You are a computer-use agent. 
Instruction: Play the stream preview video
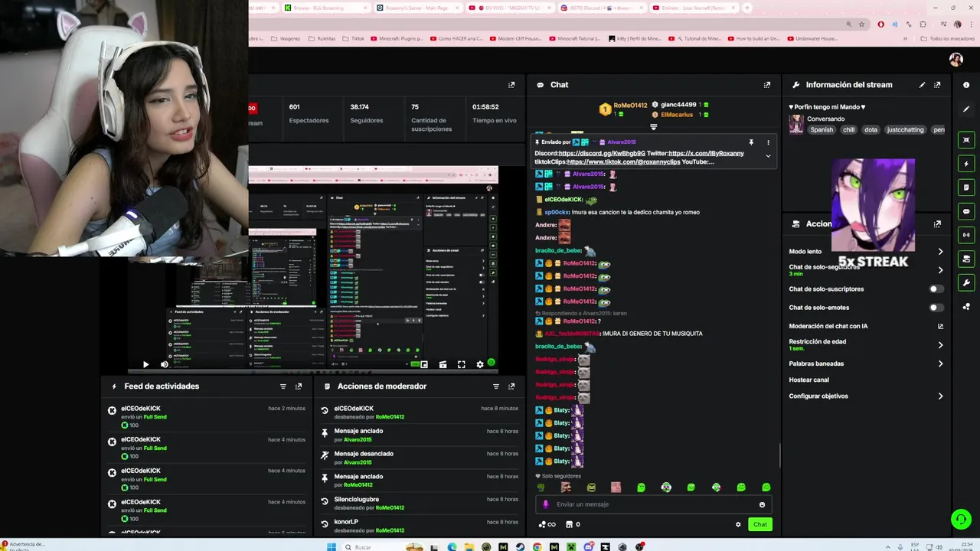(145, 364)
